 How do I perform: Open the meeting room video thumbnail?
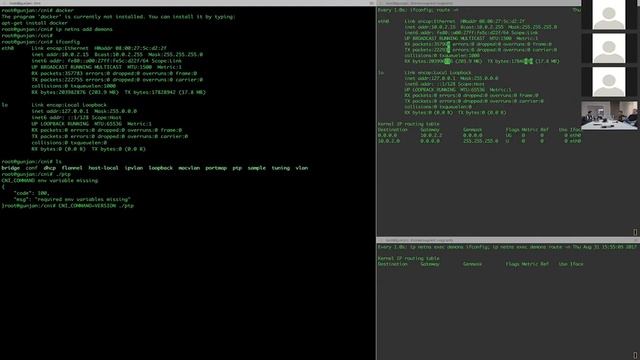609,116
